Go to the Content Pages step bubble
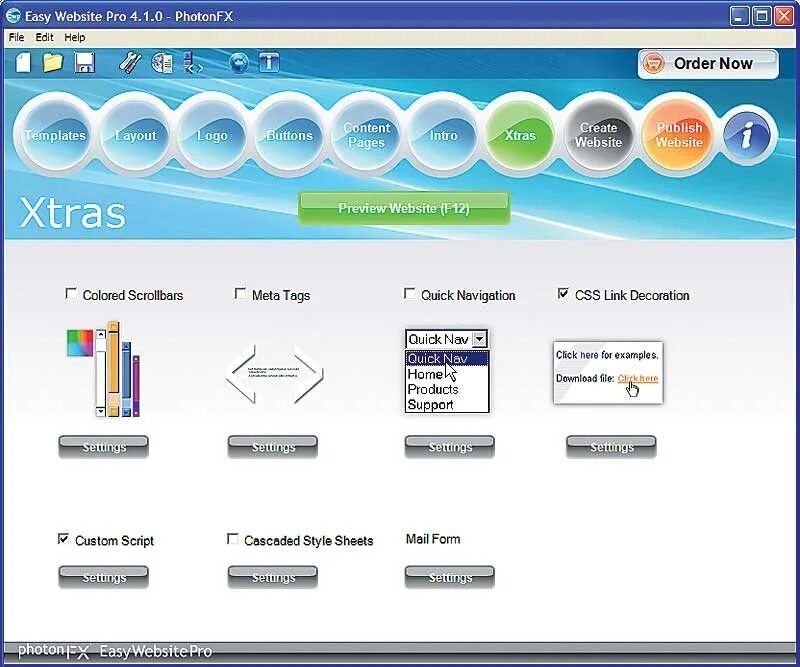Screen dimensions: 800x667 366,135
